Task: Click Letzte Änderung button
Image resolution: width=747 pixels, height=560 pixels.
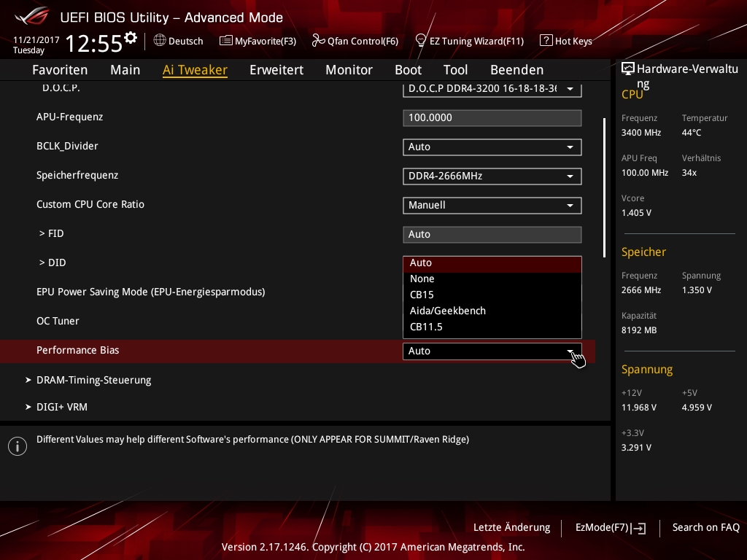Action: pos(511,528)
